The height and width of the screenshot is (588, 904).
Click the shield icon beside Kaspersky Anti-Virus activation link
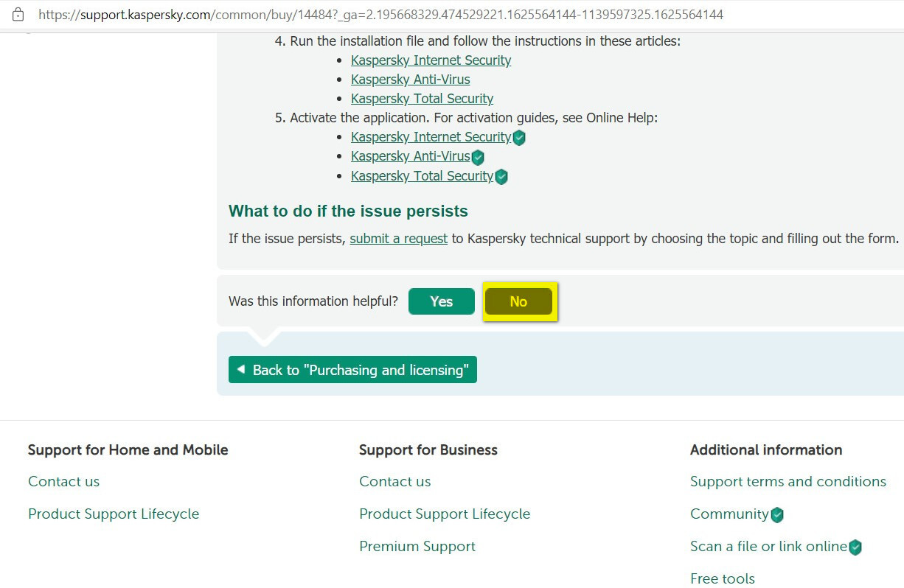[x=478, y=157]
